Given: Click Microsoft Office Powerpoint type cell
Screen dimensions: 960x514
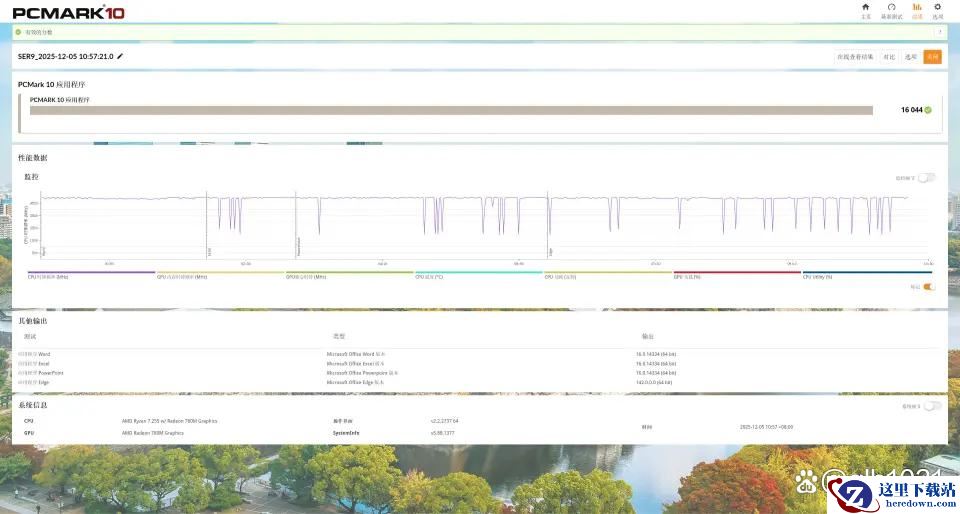Looking at the screenshot, I should point(362,373).
